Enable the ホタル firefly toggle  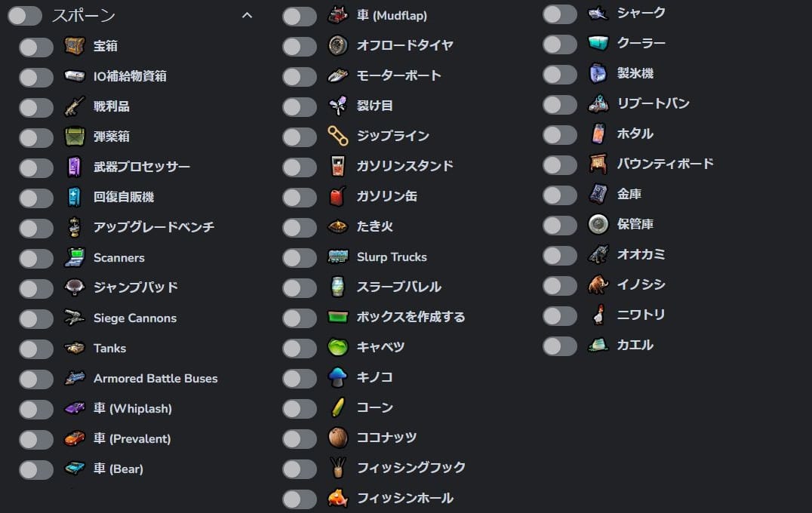click(559, 134)
